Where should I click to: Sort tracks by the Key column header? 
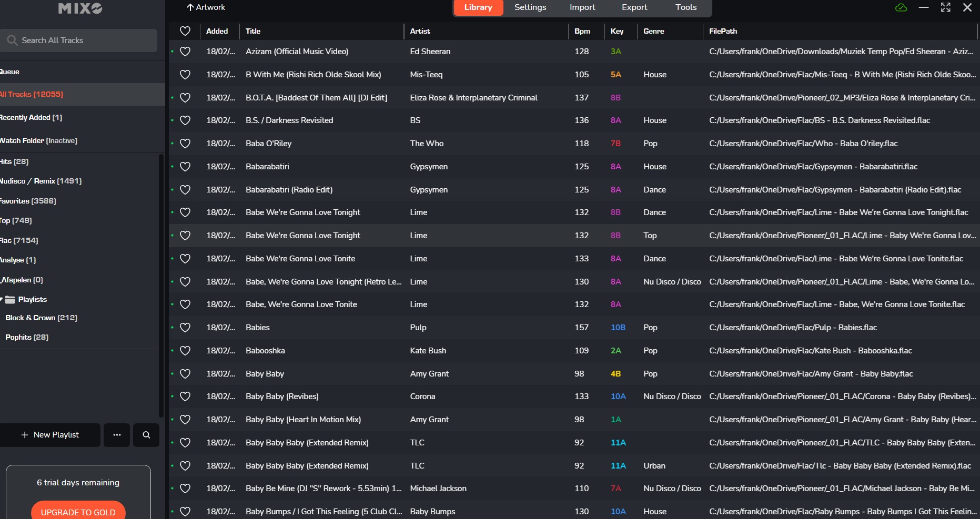pos(617,31)
